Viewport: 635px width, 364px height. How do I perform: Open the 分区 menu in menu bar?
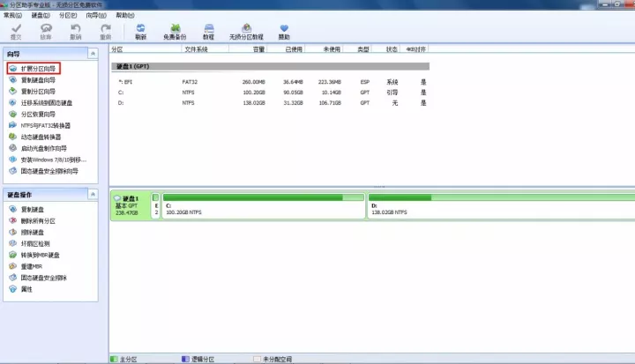67,16
